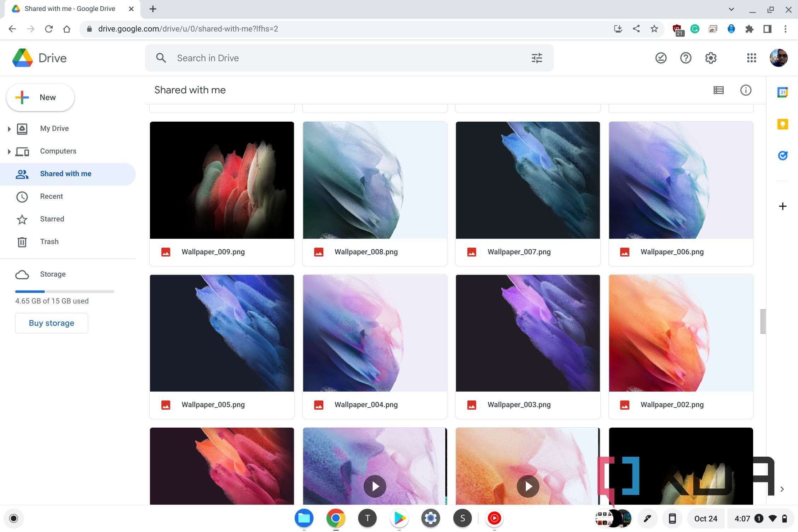
Task: View details using the info icon
Action: click(x=746, y=90)
